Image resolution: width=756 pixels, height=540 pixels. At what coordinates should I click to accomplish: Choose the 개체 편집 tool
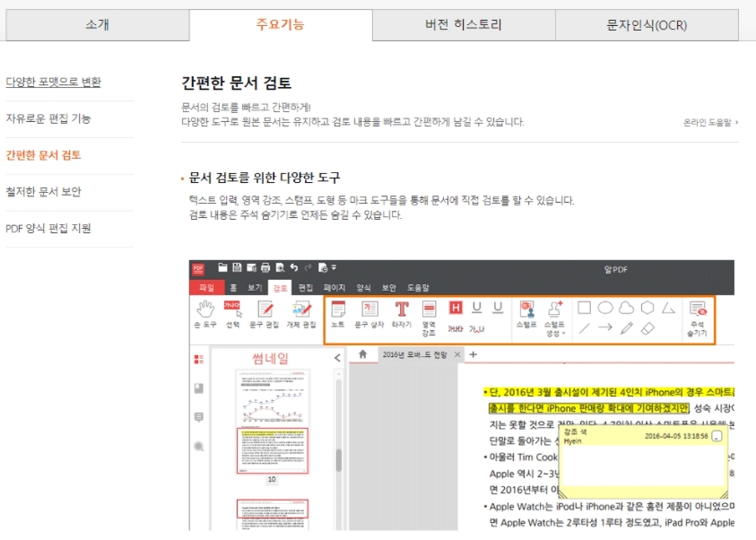pyautogui.click(x=301, y=314)
